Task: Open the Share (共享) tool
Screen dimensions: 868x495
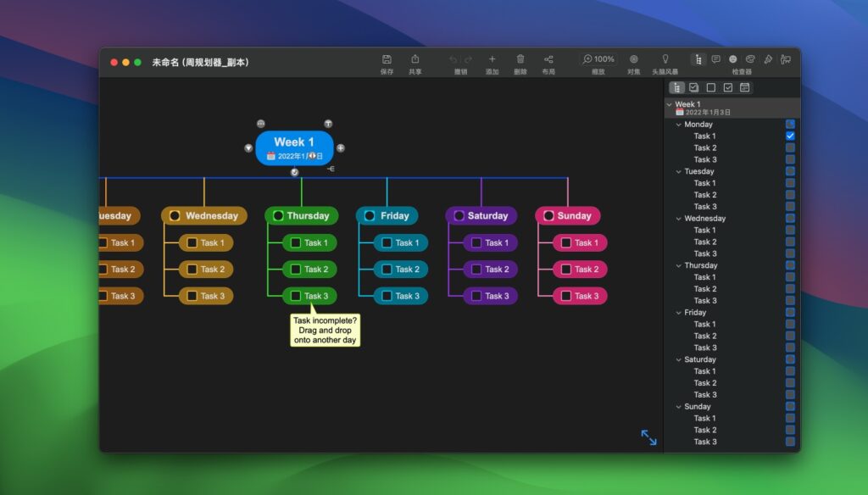Action: coord(415,59)
